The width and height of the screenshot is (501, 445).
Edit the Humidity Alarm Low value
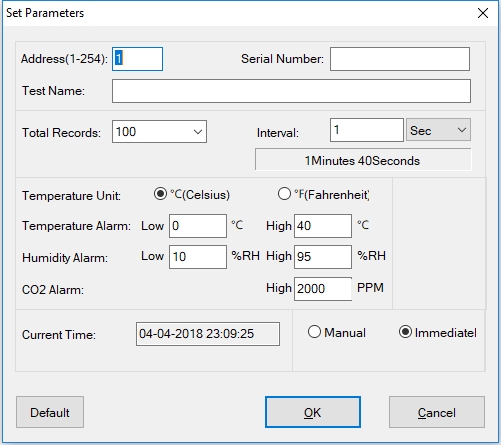tap(198, 257)
